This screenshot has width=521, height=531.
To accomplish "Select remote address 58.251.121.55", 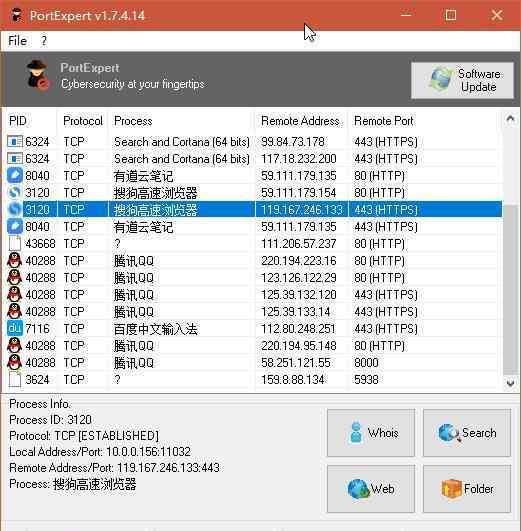I will 295,362.
